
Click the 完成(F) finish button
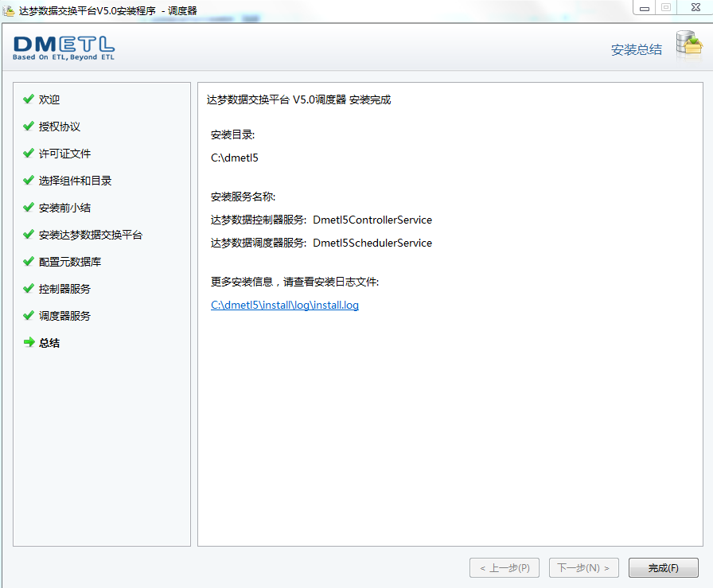(663, 567)
